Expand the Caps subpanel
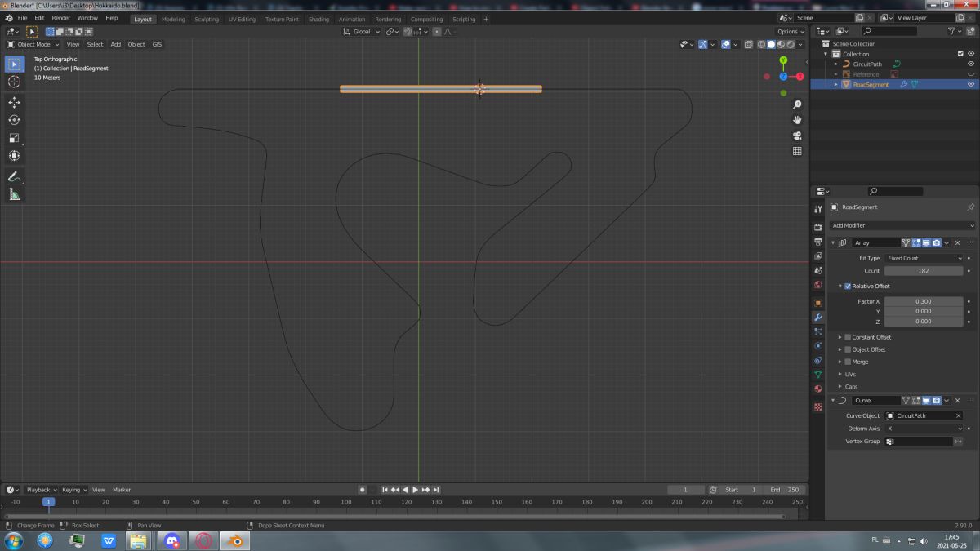Screen dimensions: 980x551 (840, 386)
